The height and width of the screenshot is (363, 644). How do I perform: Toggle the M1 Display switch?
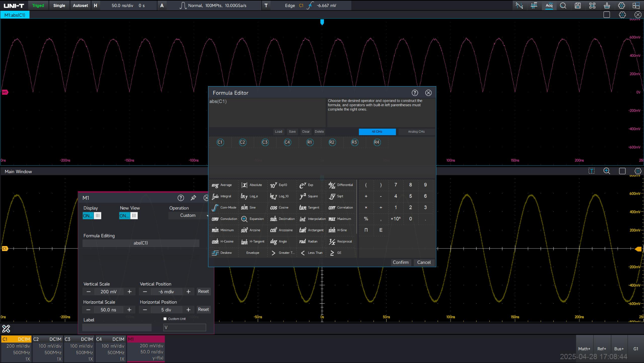point(92,216)
